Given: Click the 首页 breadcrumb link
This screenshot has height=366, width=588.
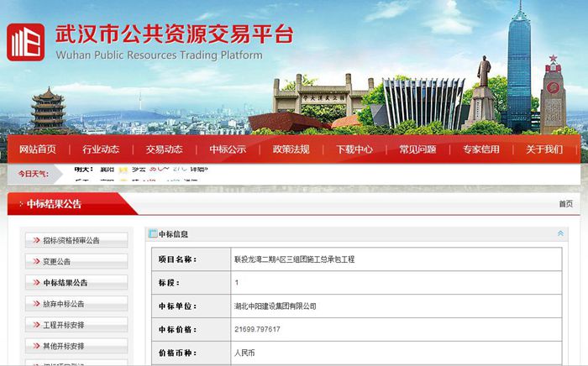Looking at the screenshot, I should (x=565, y=204).
